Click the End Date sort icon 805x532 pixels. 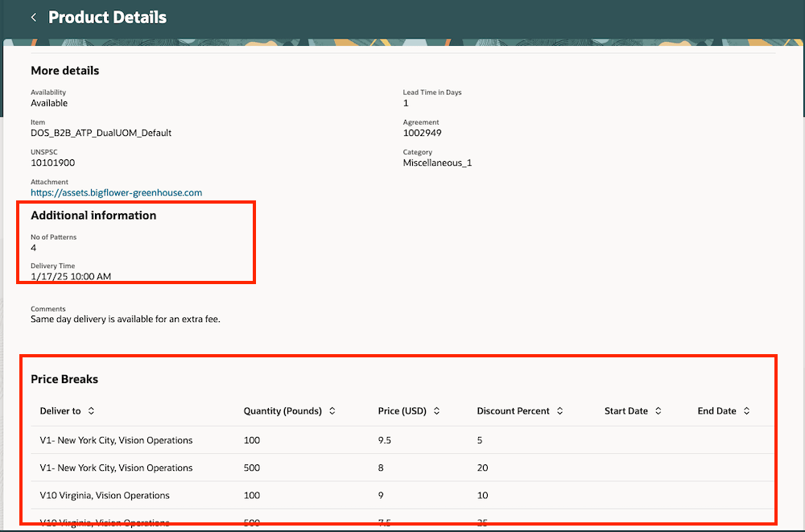click(x=746, y=411)
